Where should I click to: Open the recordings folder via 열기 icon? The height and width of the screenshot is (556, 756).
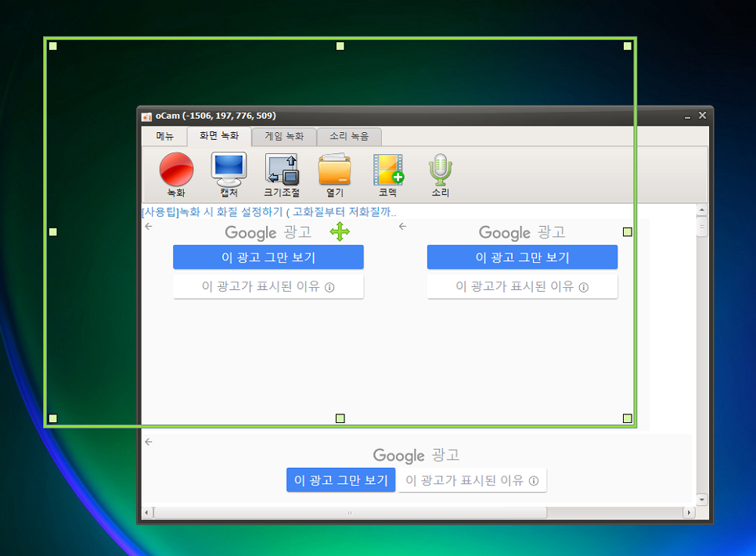[335, 174]
